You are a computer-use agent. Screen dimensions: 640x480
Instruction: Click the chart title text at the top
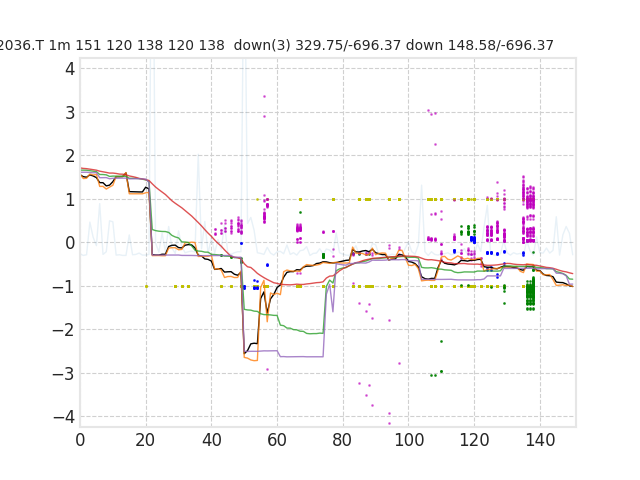276,45
